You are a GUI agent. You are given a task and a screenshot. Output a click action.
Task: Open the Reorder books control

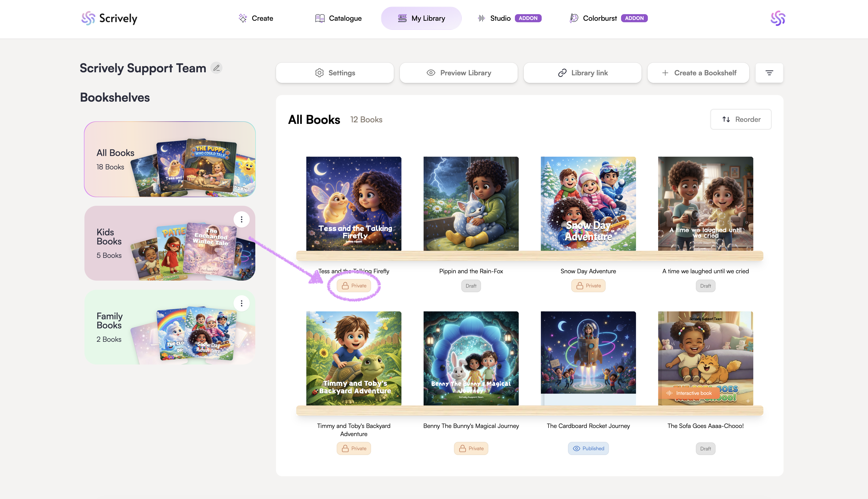click(x=741, y=119)
